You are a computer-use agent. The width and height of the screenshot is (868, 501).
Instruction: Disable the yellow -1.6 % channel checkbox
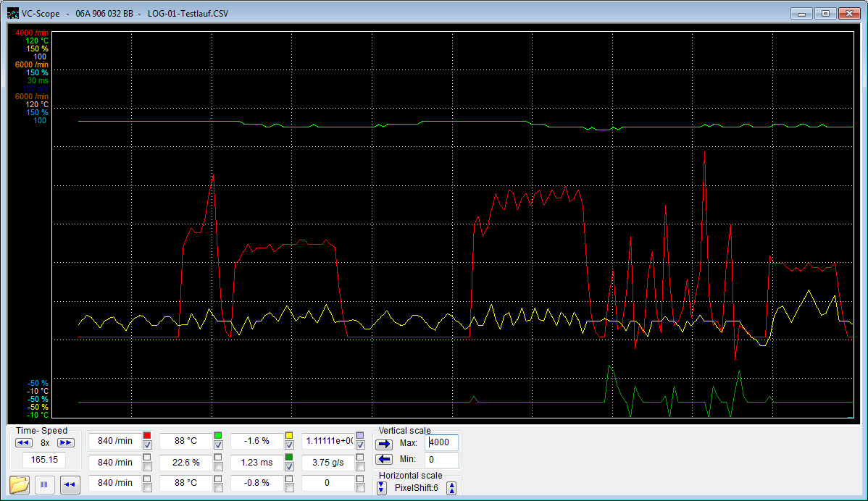pyautogui.click(x=289, y=445)
